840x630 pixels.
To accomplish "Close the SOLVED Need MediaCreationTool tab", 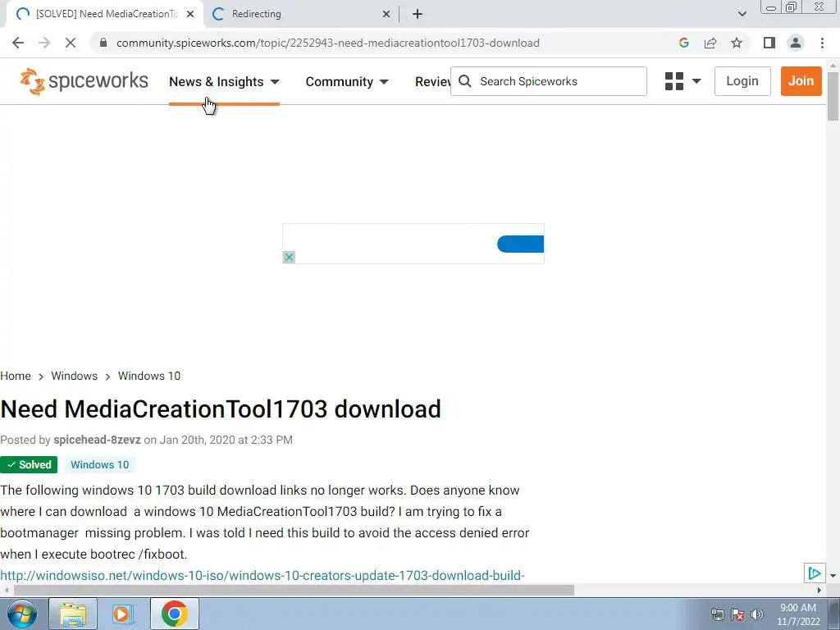I will pyautogui.click(x=190, y=15).
